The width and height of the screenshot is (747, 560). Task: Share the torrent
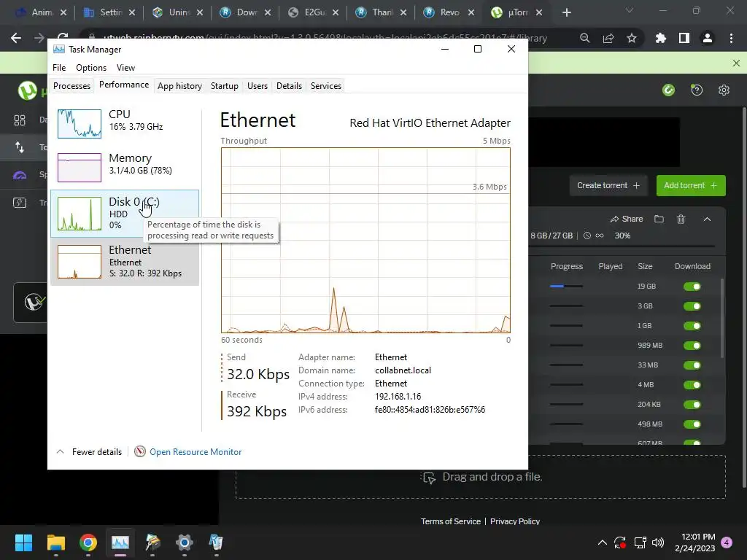pos(627,219)
